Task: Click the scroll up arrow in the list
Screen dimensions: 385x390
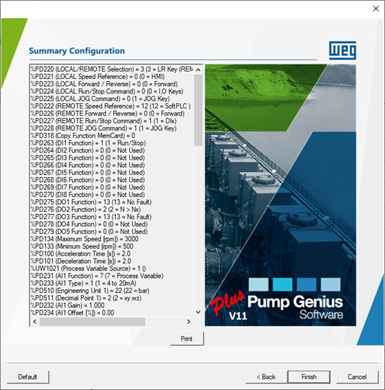Action: 198,70
